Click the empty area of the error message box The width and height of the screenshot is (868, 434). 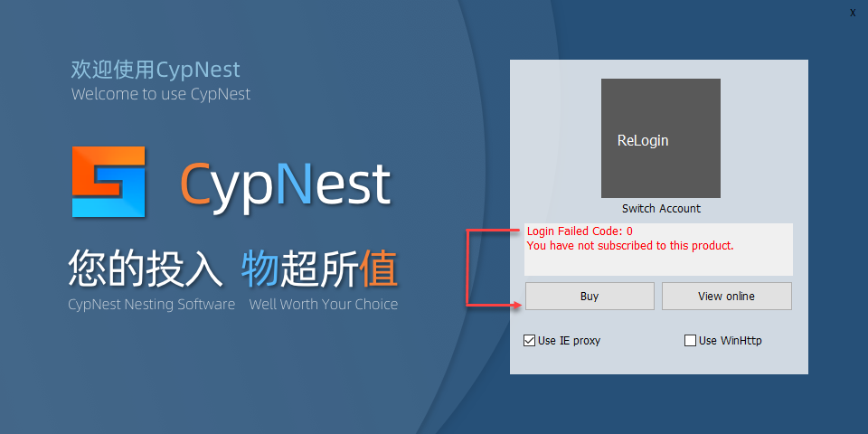tap(659, 264)
